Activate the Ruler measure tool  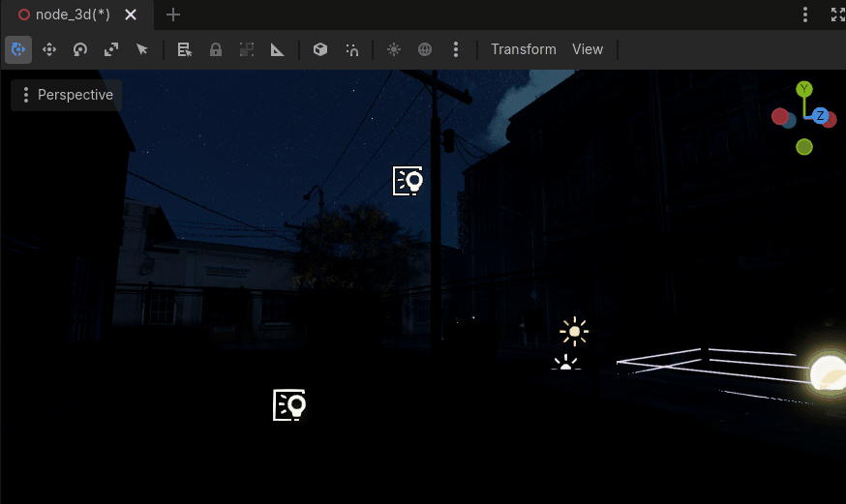point(278,49)
